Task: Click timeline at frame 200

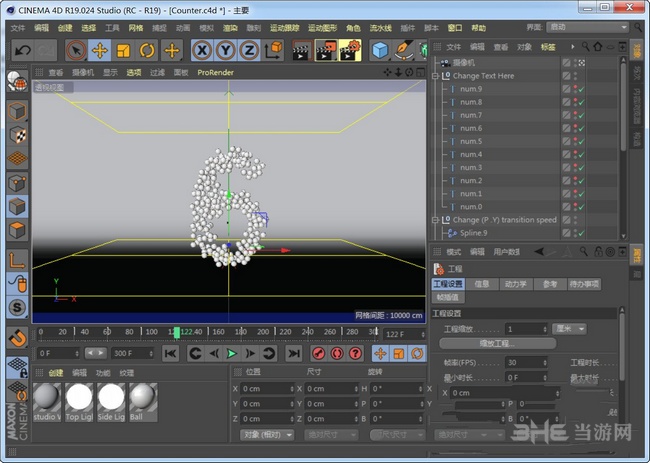Action: (x=263, y=332)
